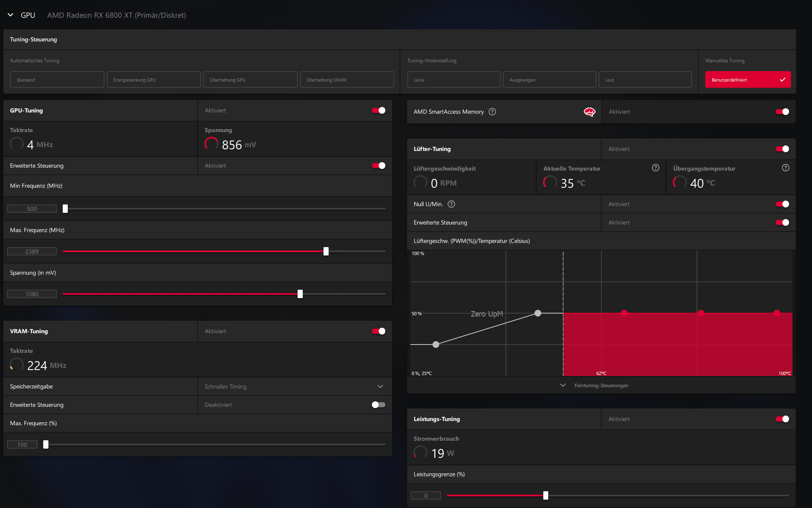
Task: Toggle fan Erweiterte Steuerung switch
Action: coord(782,222)
